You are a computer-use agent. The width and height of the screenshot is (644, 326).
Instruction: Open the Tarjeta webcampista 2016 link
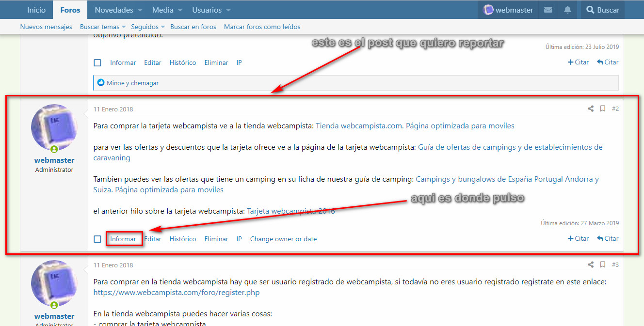[291, 211]
